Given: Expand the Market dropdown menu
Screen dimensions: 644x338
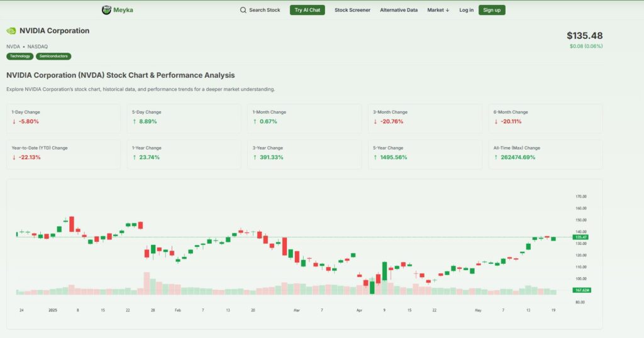Looking at the screenshot, I should click(x=438, y=10).
